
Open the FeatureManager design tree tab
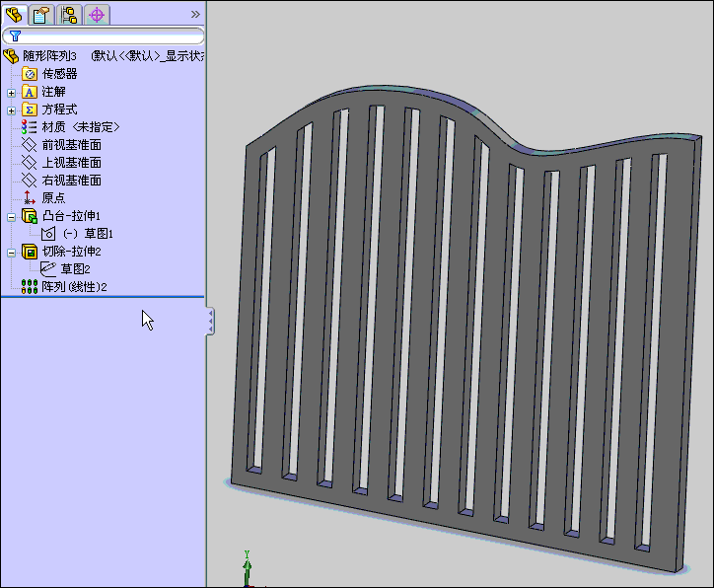(x=15, y=15)
